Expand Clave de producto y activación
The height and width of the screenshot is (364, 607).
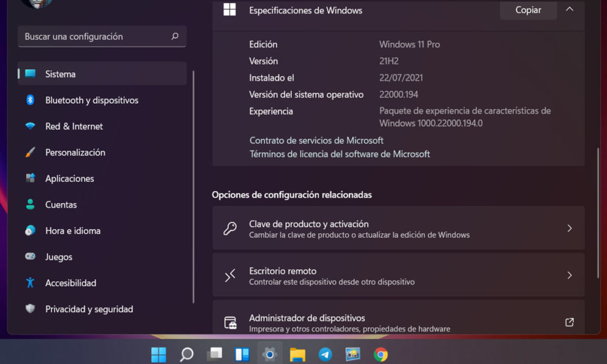(569, 228)
